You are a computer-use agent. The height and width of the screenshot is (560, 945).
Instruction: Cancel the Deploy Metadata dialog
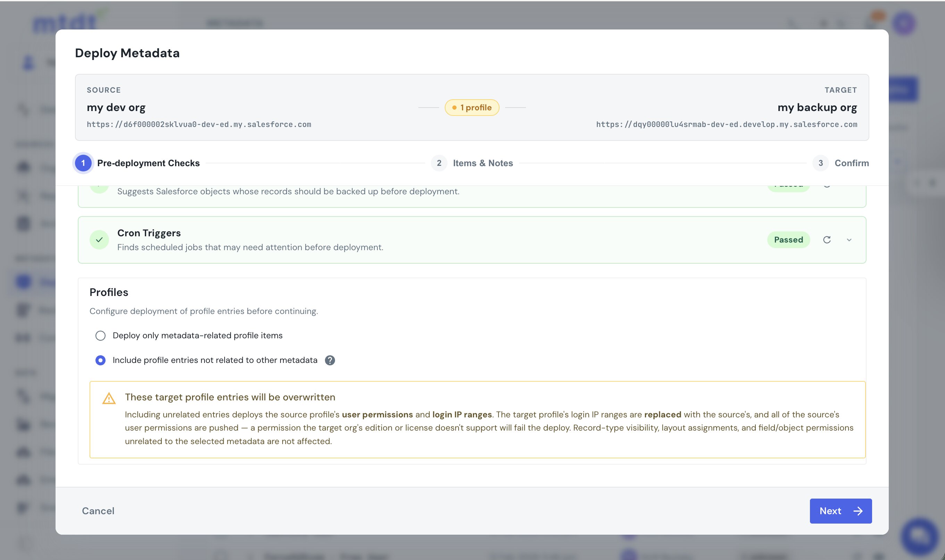pos(98,511)
